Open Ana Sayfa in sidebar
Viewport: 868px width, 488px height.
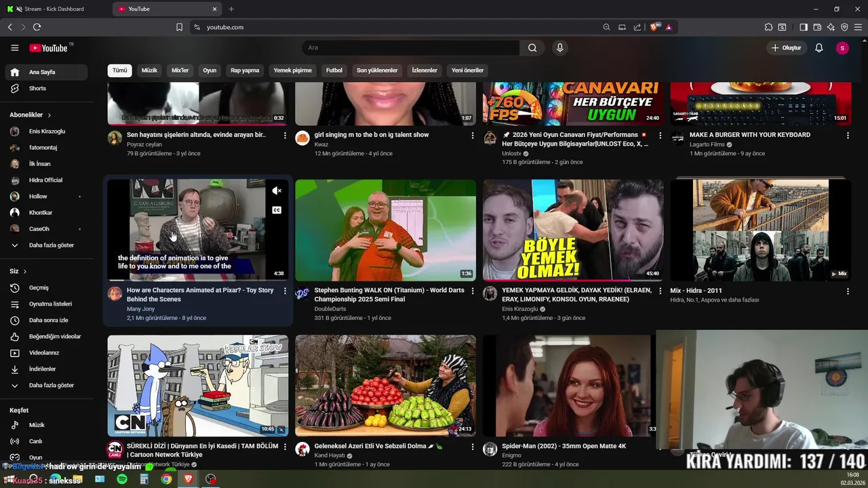tap(46, 72)
